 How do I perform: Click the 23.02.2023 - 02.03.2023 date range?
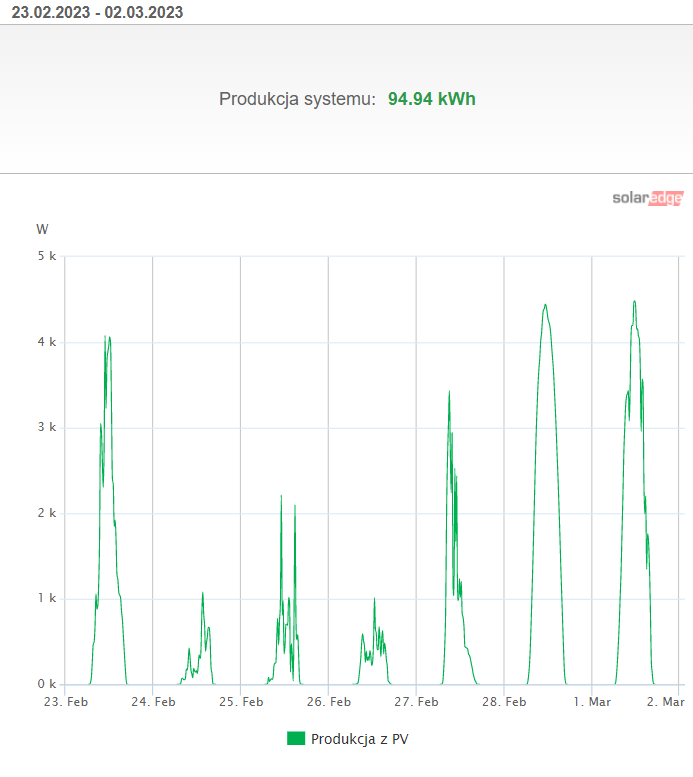coord(98,13)
